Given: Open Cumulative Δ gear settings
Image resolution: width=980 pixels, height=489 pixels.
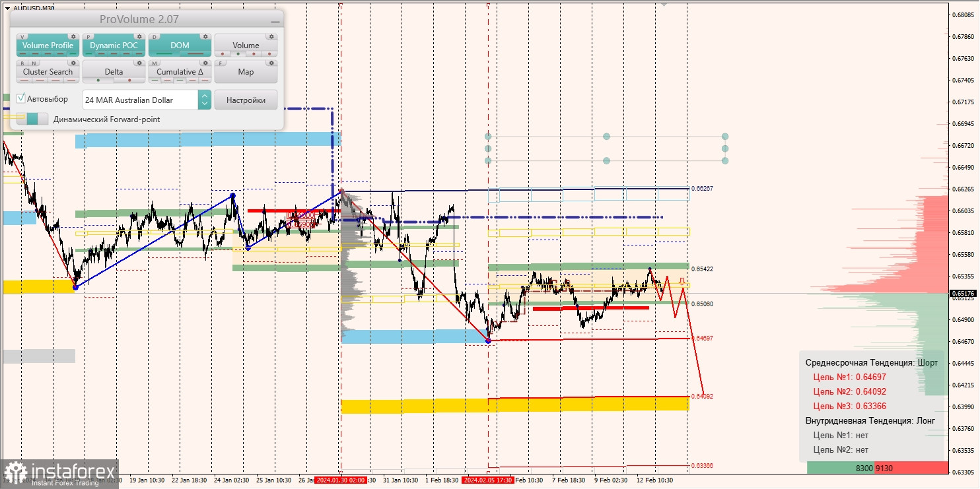Looking at the screenshot, I should pos(205,63).
